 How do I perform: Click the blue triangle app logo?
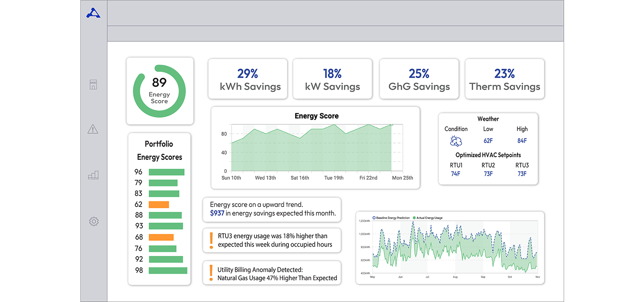pos(94,12)
